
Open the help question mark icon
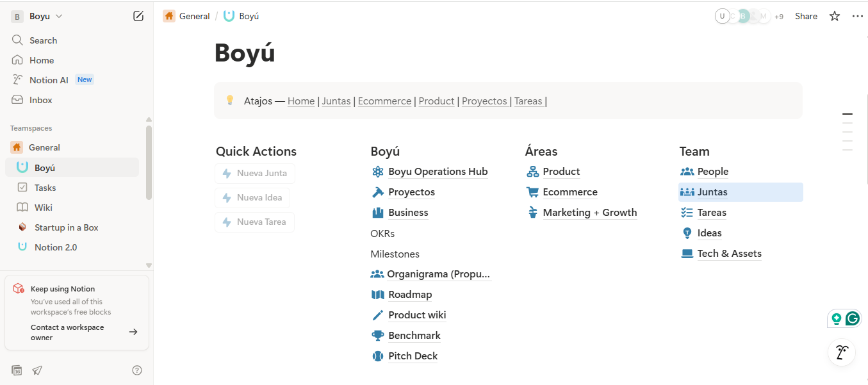[x=137, y=370]
